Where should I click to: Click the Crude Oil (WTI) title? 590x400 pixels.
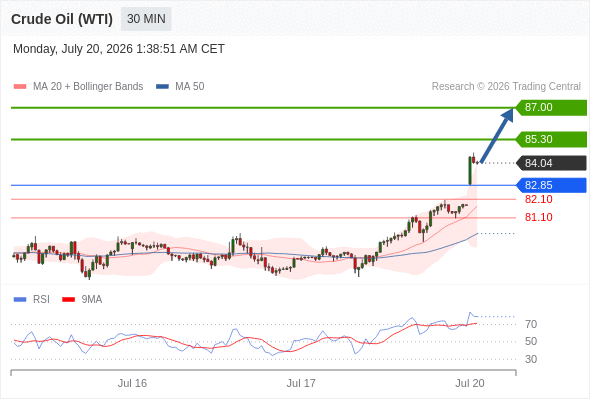(62, 19)
